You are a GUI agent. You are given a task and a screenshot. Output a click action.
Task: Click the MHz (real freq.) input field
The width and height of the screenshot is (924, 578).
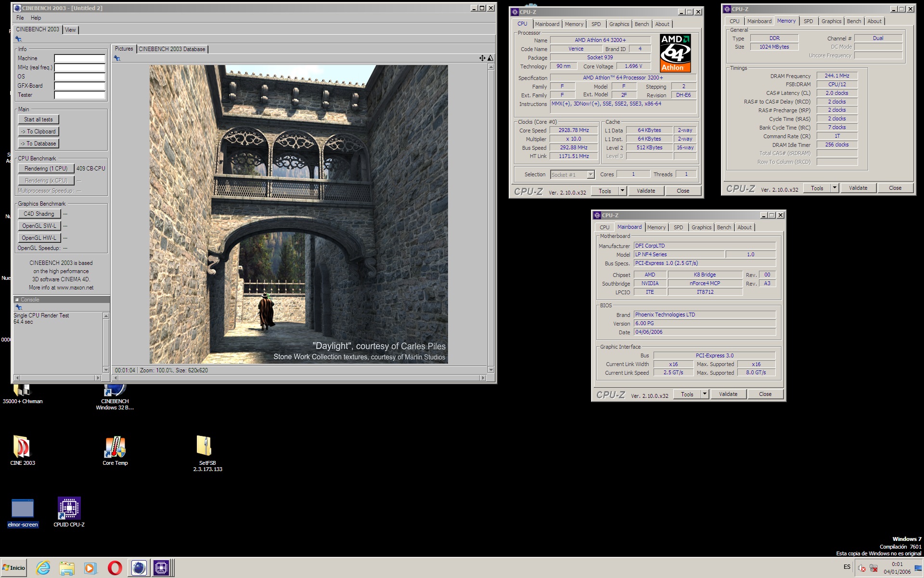click(x=79, y=67)
